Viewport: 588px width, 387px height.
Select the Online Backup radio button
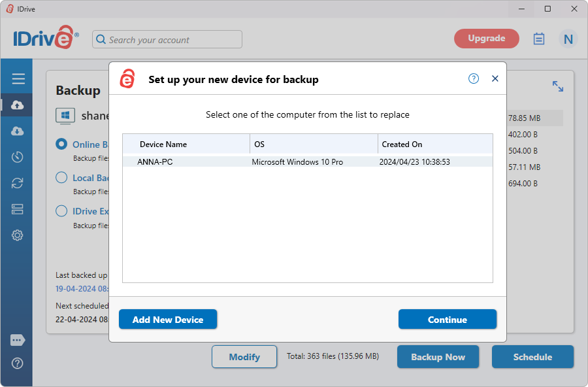click(61, 144)
